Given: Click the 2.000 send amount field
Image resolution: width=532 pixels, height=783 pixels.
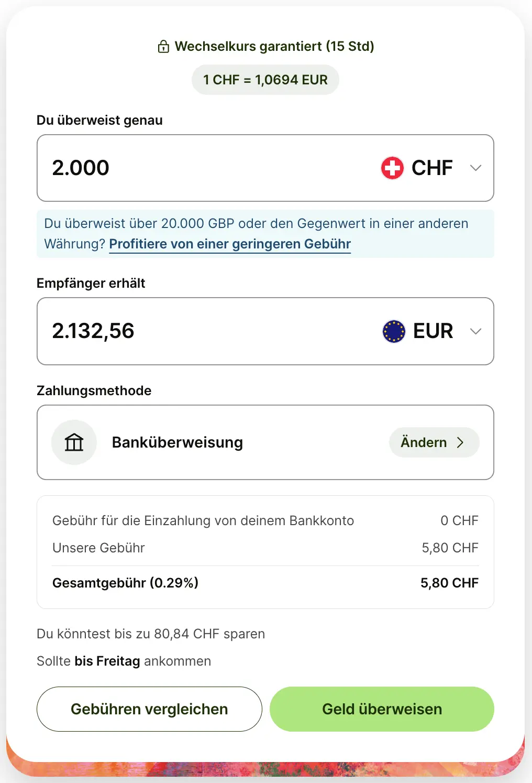Looking at the screenshot, I should pos(209,168).
